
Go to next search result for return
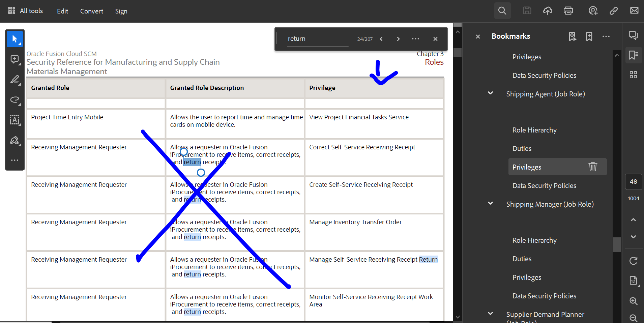pos(398,39)
